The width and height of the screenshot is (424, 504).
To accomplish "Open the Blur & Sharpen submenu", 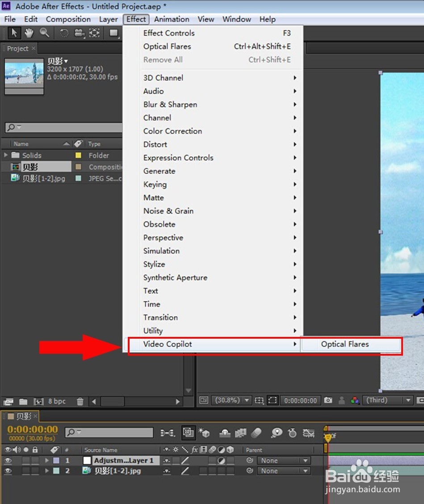I will tap(219, 105).
